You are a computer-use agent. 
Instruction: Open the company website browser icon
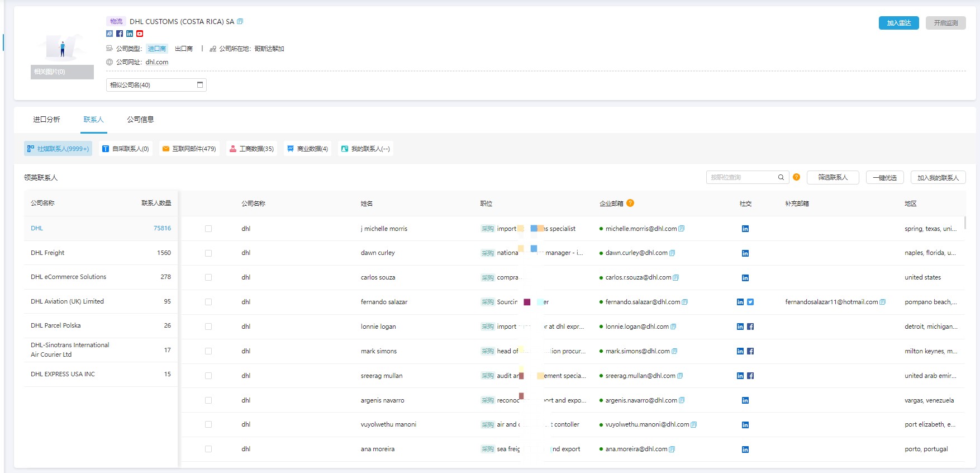[x=110, y=34]
